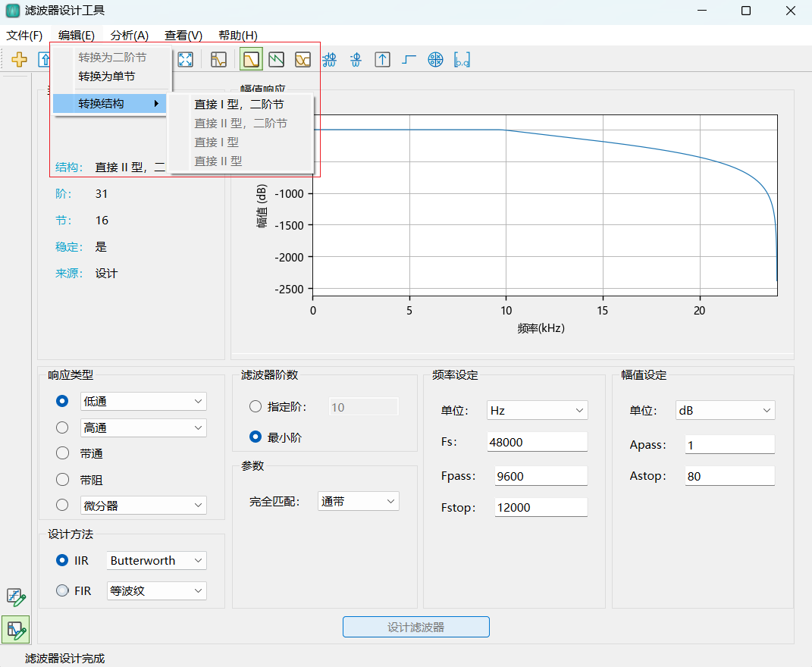
Task: Click the 设计滤波器 button
Action: (x=415, y=627)
